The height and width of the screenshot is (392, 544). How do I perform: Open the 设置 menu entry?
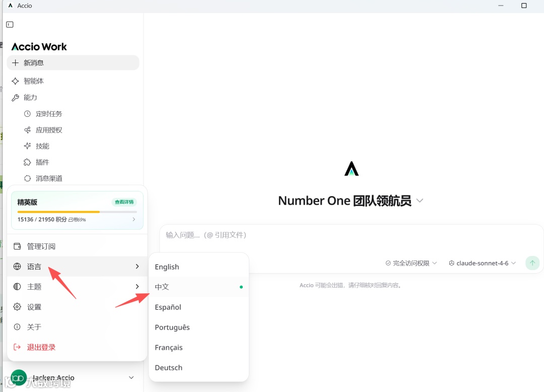click(x=77, y=307)
